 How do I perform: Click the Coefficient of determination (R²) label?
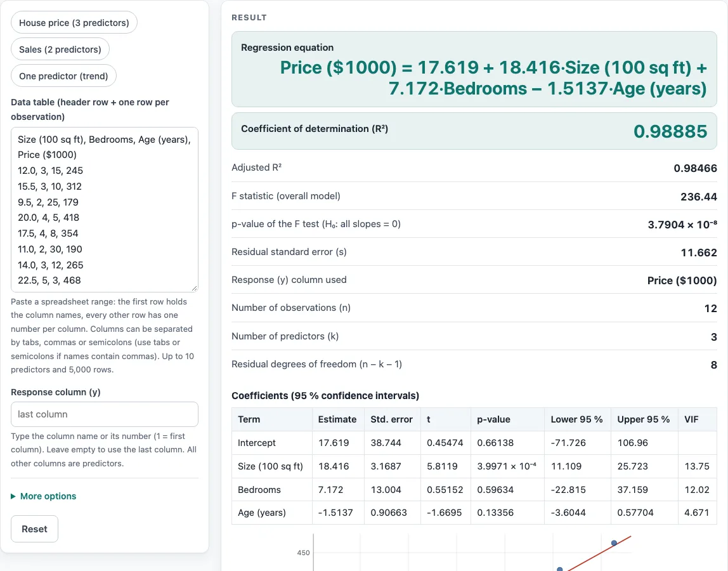click(315, 129)
